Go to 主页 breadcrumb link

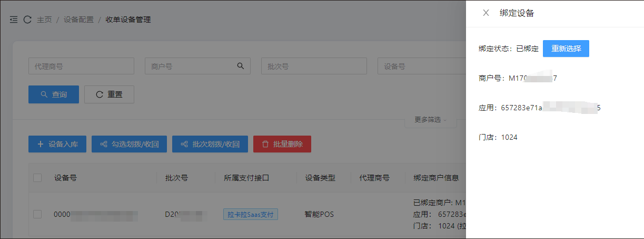coord(44,20)
